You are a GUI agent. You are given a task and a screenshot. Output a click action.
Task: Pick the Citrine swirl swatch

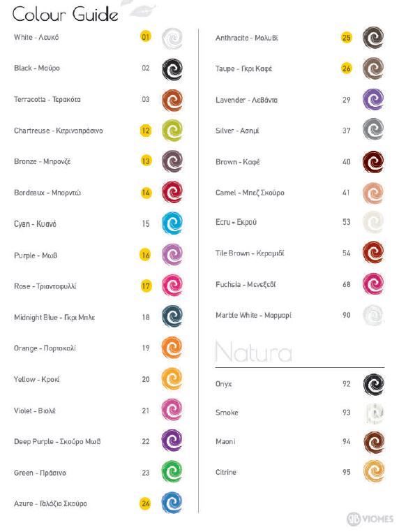click(374, 471)
